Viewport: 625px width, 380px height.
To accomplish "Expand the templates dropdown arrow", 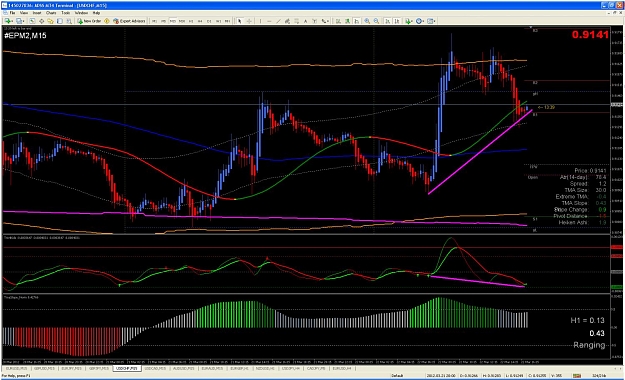I will click(434, 21).
